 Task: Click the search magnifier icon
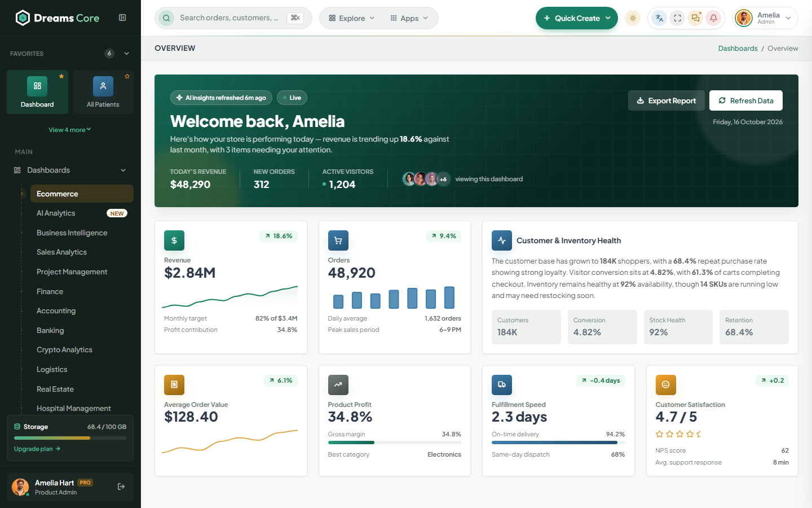166,18
